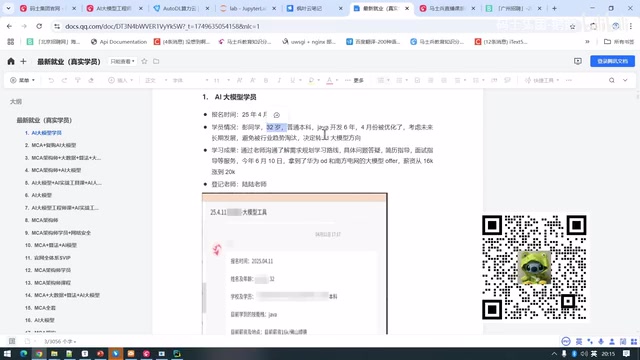This screenshot has height=360, width=640.
Task: Click the 更多 more options button
Action: [354, 80]
